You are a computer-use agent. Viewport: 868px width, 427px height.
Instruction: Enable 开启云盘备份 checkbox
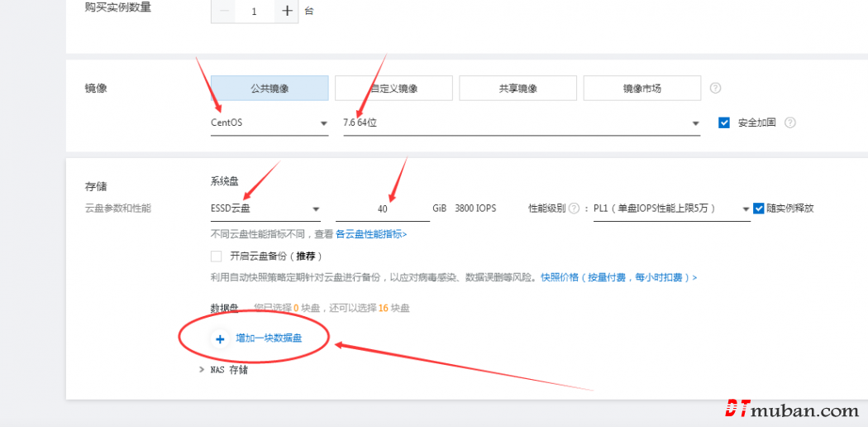[217, 257]
